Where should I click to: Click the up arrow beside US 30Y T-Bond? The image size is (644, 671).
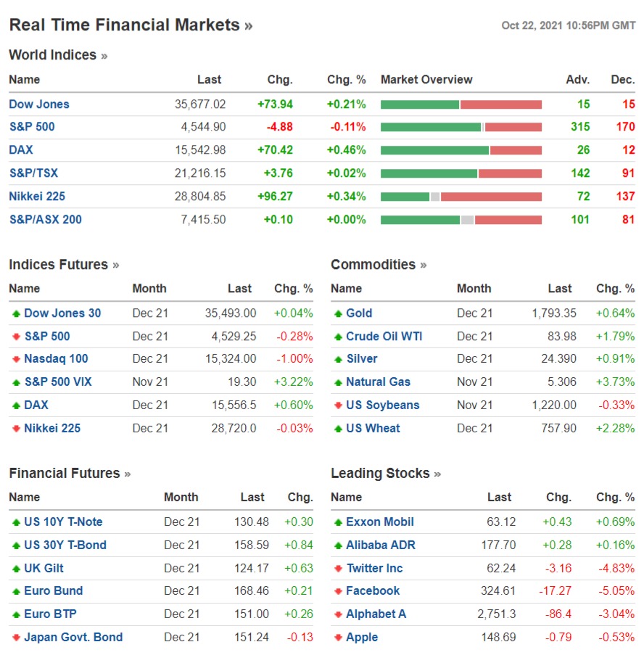point(16,546)
